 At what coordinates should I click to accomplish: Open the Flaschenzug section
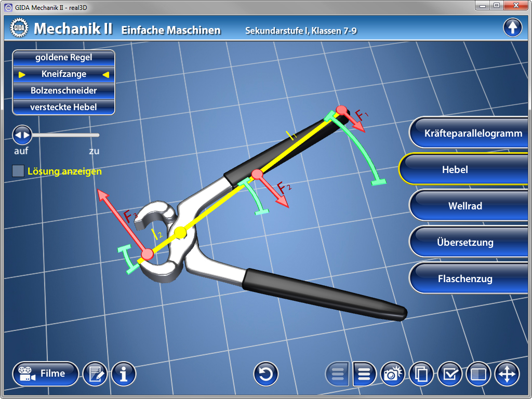(470, 278)
